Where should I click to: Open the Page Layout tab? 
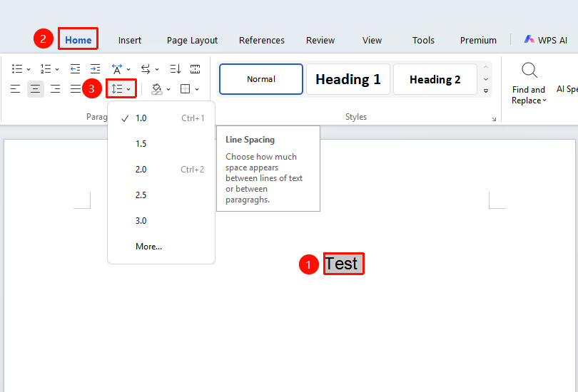click(x=192, y=40)
